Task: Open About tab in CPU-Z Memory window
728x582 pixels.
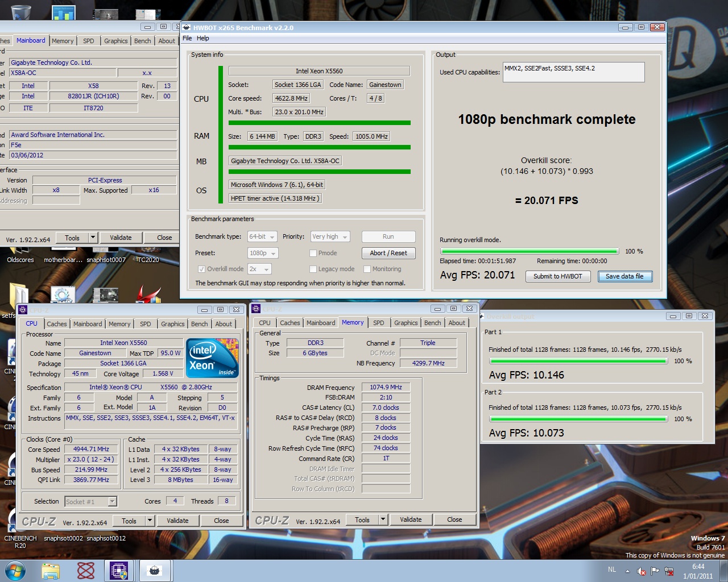Action: [x=457, y=323]
